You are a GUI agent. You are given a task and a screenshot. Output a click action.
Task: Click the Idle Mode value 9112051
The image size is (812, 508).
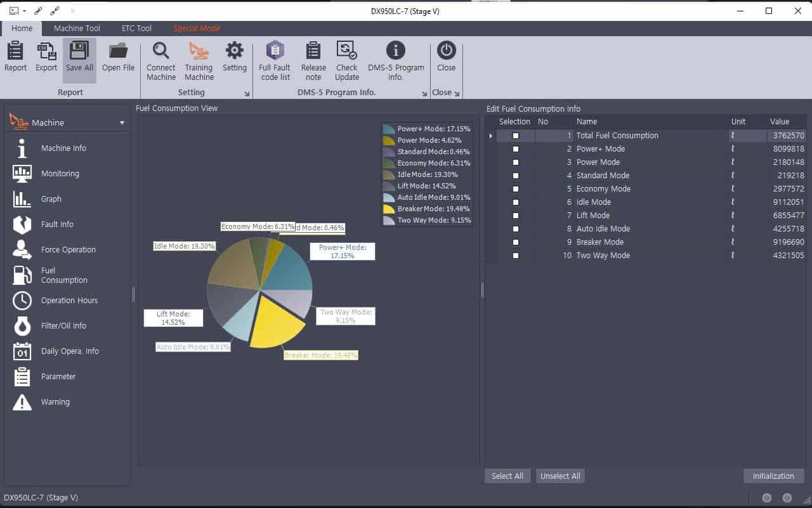point(789,202)
